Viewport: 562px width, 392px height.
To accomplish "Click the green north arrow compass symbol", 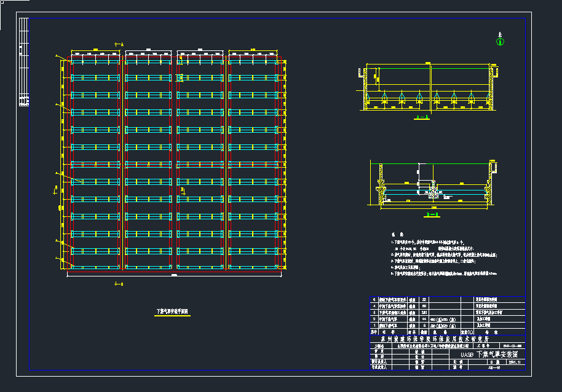I will pyautogui.click(x=500, y=41).
